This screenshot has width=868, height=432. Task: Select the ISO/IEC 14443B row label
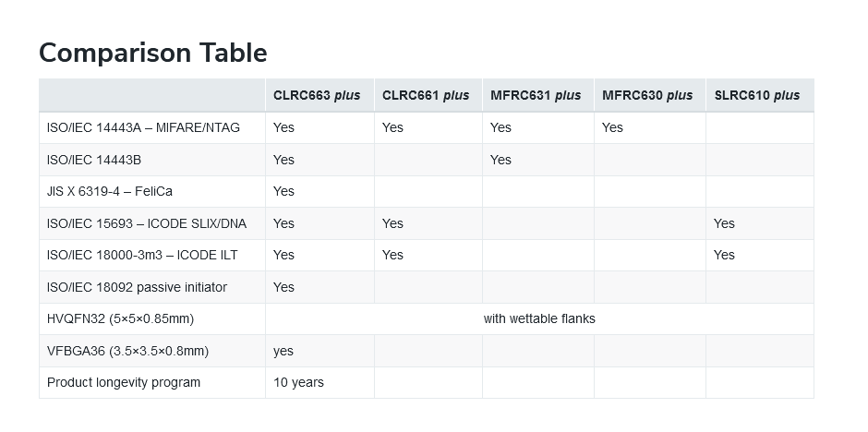[94, 160]
